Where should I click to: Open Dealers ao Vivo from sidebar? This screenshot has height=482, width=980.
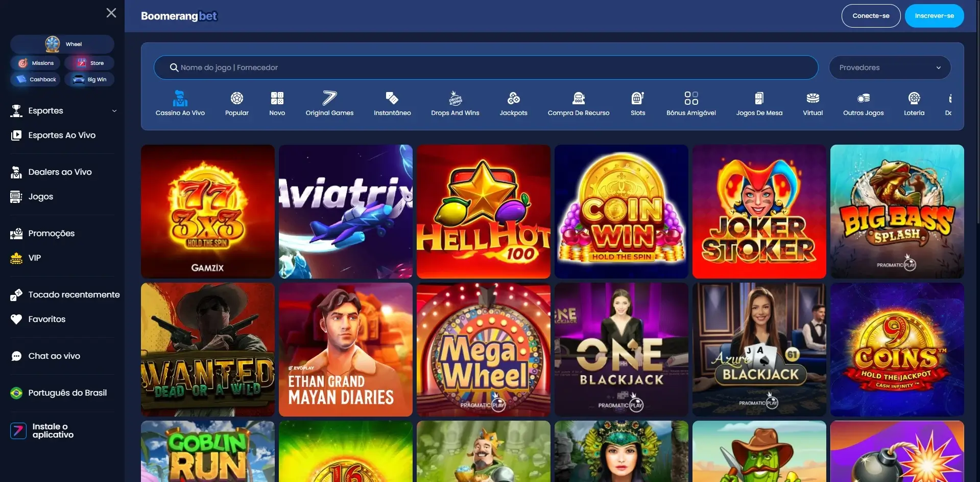(60, 172)
